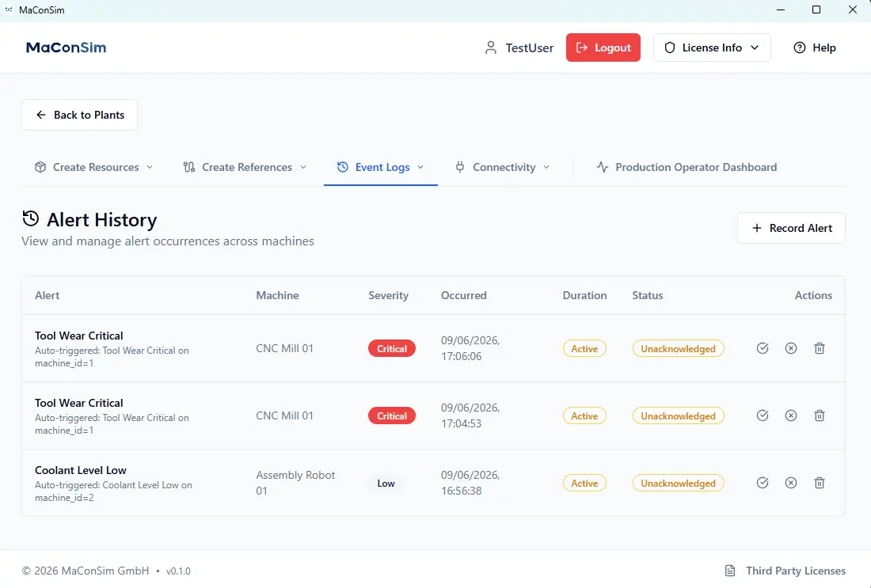Click the Machine column header
Image resolution: width=871 pixels, height=588 pixels.
click(x=277, y=295)
